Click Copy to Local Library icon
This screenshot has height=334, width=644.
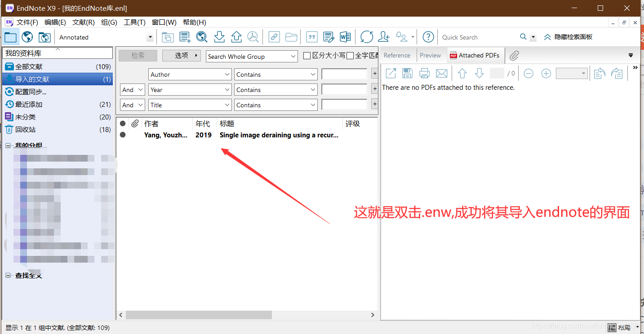(x=168, y=37)
